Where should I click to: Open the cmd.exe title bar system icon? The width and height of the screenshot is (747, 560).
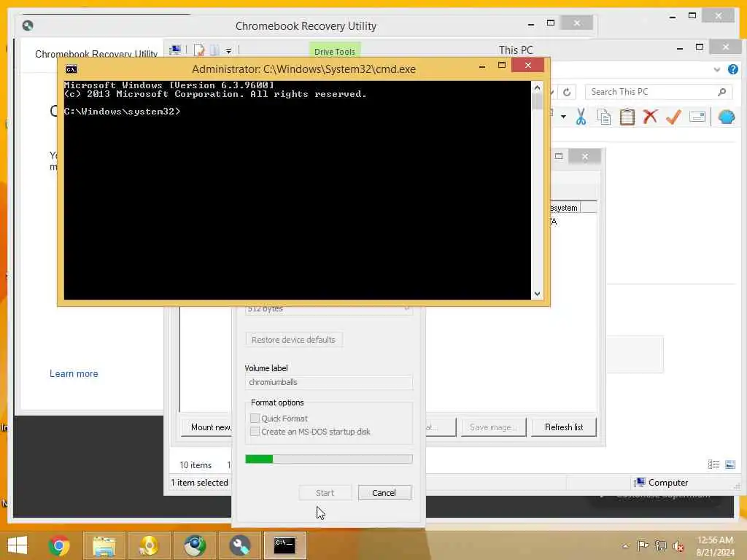pyautogui.click(x=71, y=69)
